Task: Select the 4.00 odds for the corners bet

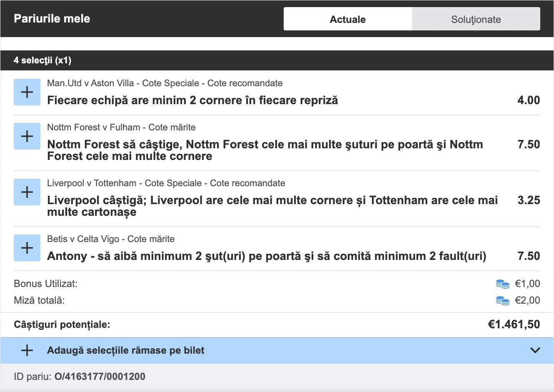Action: (528, 100)
